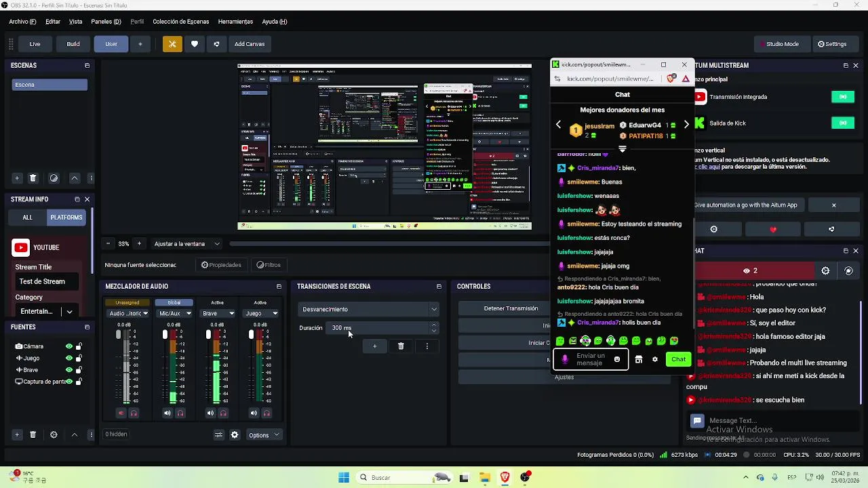Open emoji picker in Kick chat input
The height and width of the screenshot is (488, 868).
[616, 359]
